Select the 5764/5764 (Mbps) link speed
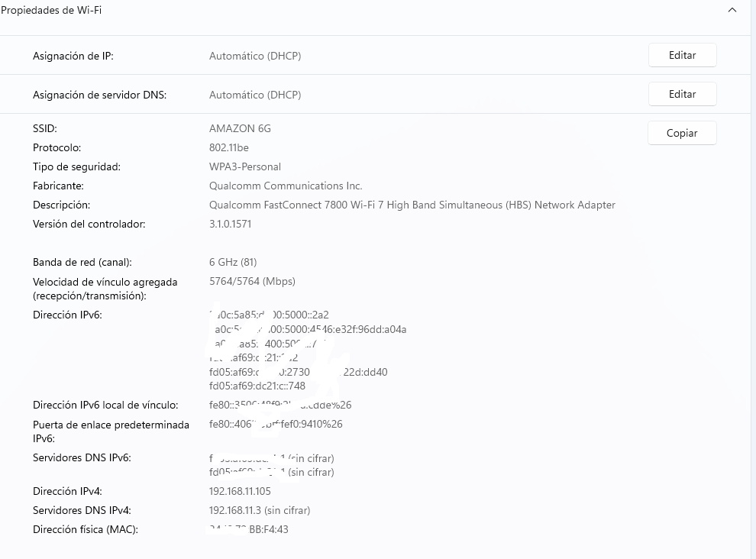Viewport: 756px width, 559px height. click(252, 282)
